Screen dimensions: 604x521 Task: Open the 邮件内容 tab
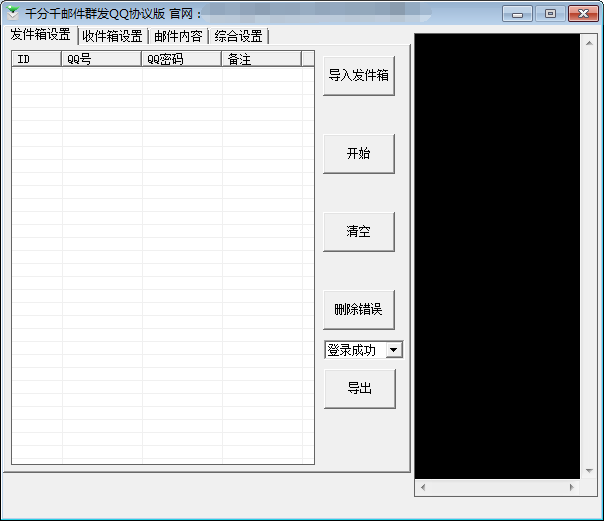pos(178,37)
